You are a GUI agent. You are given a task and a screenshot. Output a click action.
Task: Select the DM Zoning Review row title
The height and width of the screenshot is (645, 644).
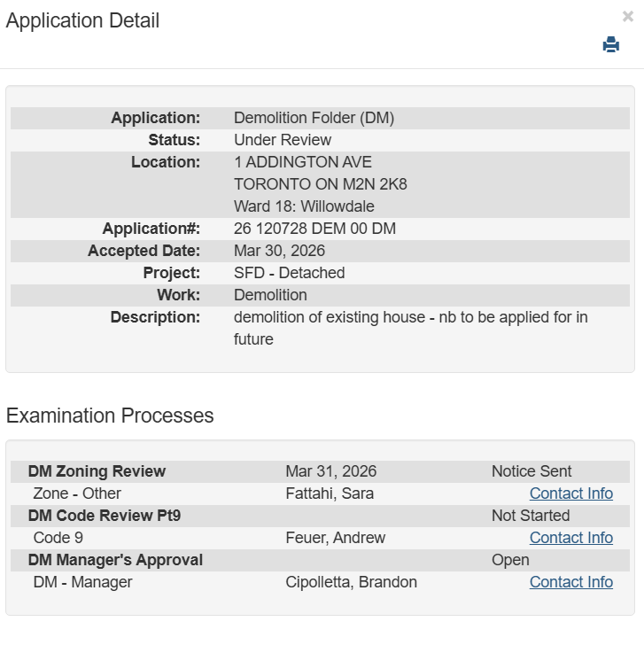[x=97, y=471]
